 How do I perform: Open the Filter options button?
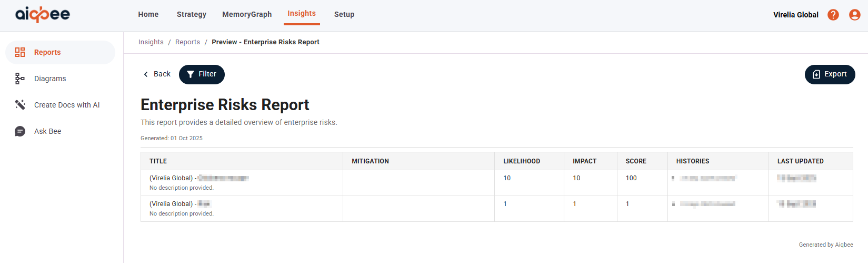[x=202, y=74]
